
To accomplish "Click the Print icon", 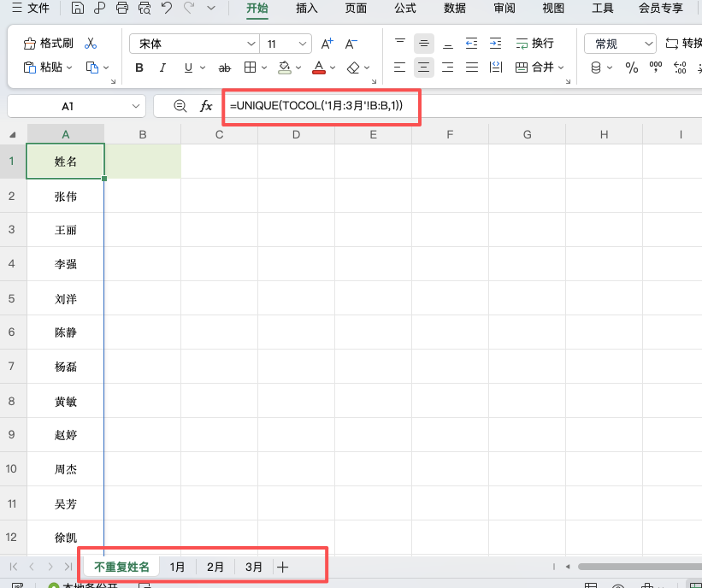I will coord(121,8).
